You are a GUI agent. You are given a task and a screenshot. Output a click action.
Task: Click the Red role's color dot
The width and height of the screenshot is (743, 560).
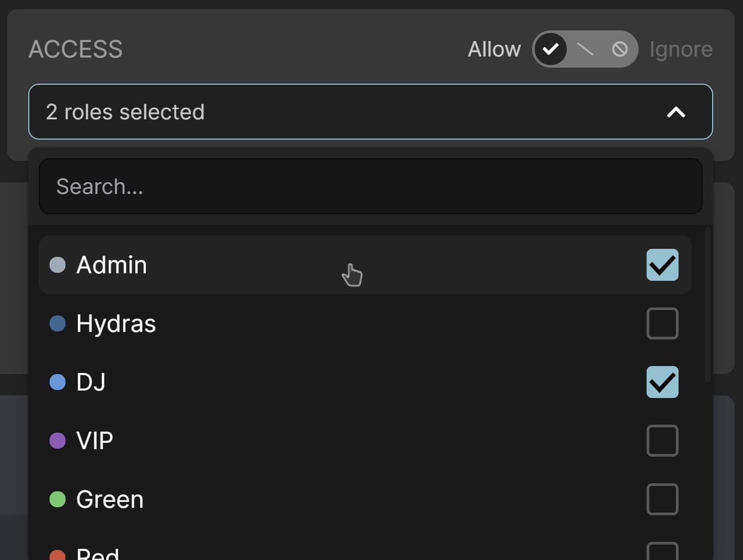click(57, 554)
